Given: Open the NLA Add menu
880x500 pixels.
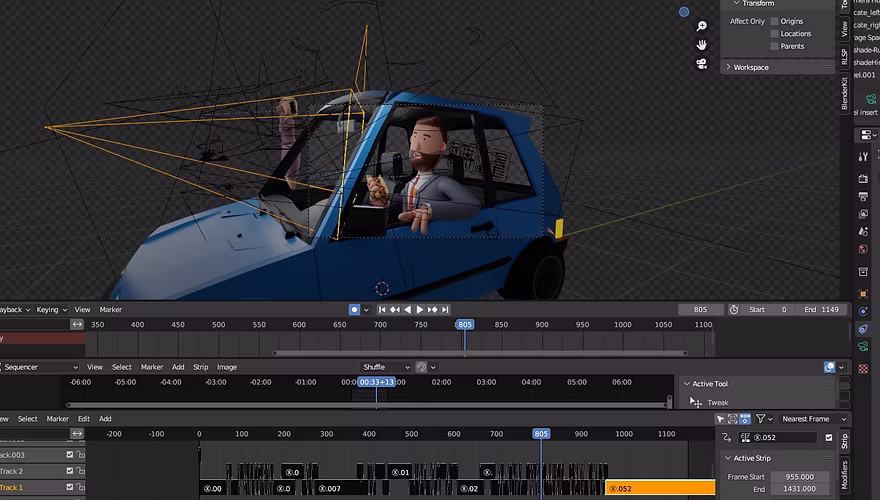Looking at the screenshot, I should 105,419.
